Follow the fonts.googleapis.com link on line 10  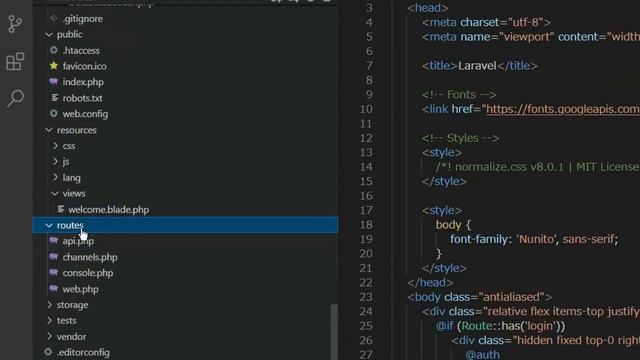pyautogui.click(x=563, y=109)
